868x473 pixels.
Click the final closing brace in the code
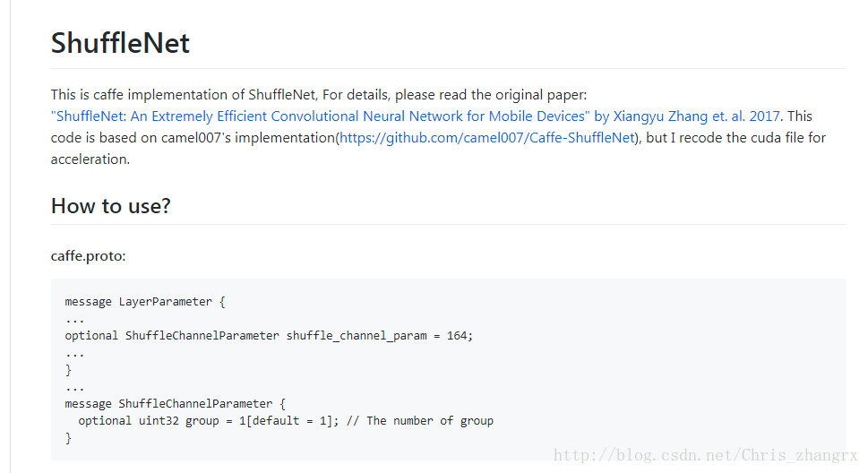[68, 438]
